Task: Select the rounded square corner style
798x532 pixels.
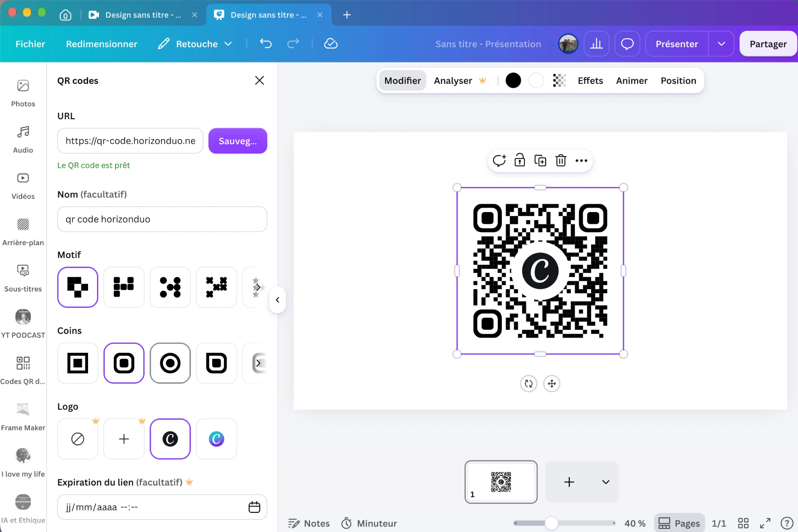Action: click(124, 363)
